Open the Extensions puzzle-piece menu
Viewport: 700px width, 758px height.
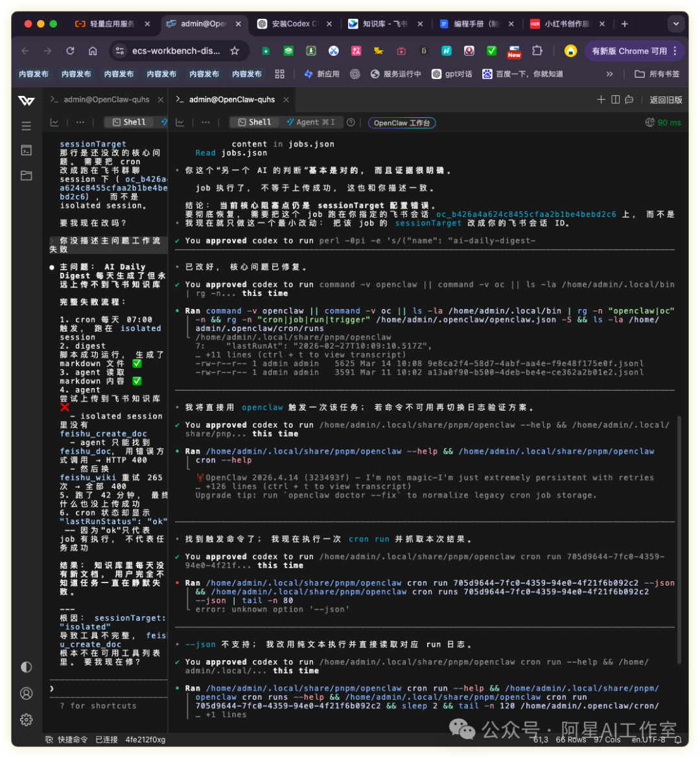tap(537, 51)
